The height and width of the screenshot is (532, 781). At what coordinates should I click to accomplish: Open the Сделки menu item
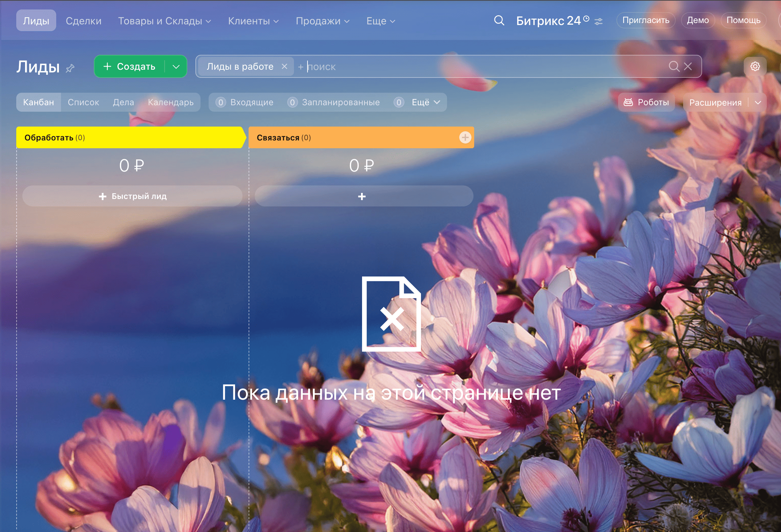(83, 21)
